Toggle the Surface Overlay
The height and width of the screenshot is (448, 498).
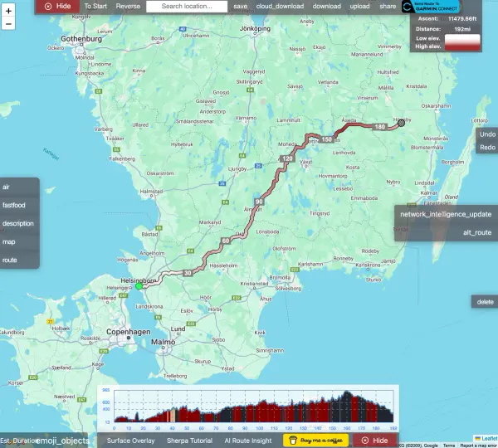130,441
